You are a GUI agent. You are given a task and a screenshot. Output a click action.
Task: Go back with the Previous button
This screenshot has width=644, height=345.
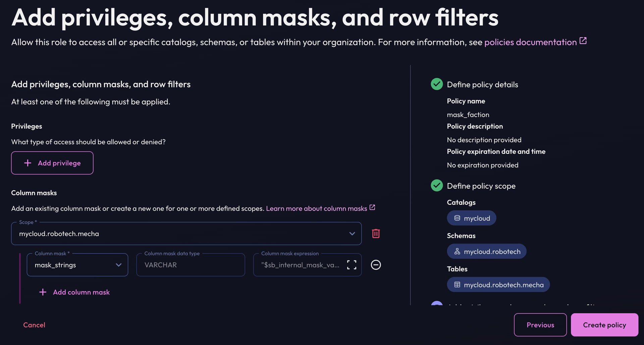(540, 325)
